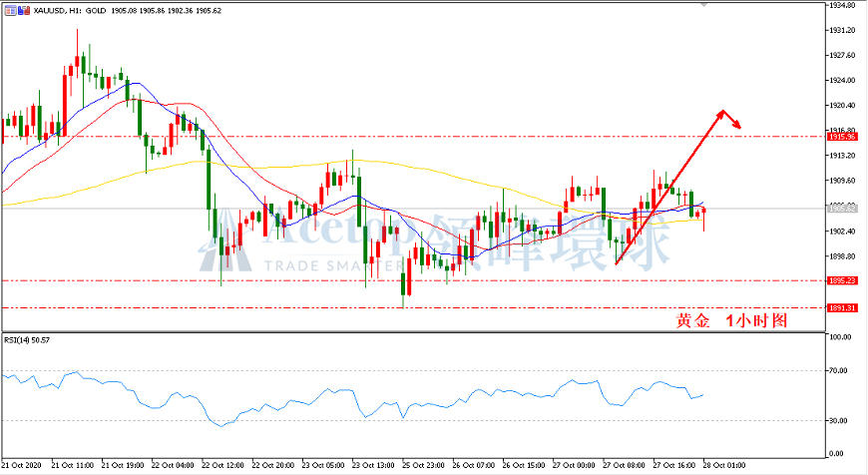This screenshot has width=868, height=475.
Task: Select the 1891.31 red price level tag
Action: [x=841, y=307]
